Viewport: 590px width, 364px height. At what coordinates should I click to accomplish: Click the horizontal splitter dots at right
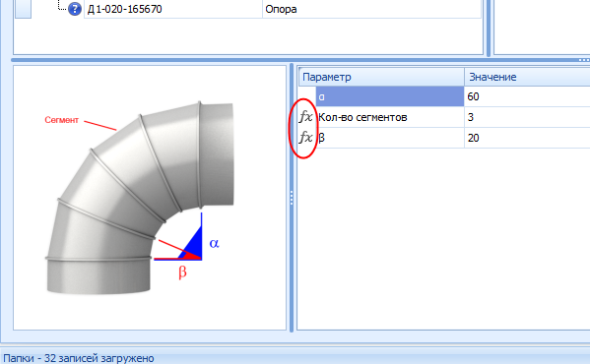[584, 60]
